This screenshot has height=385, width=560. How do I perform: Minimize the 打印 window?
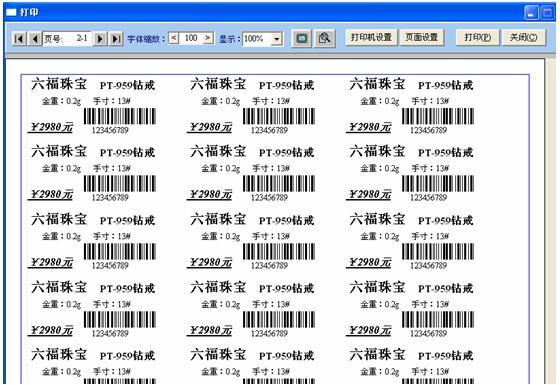click(x=531, y=12)
